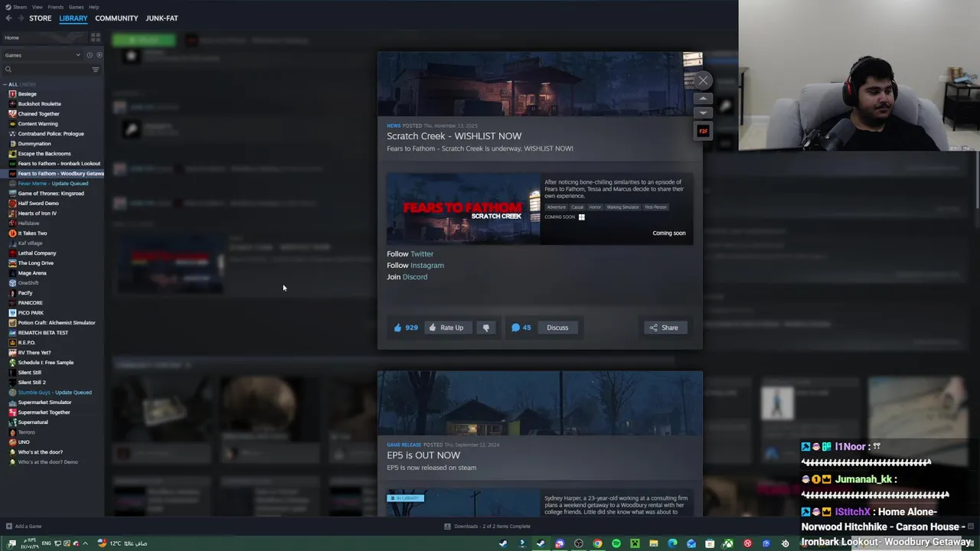Image resolution: width=980 pixels, height=551 pixels.
Task: Open the Friends menu
Action: [x=56, y=7]
